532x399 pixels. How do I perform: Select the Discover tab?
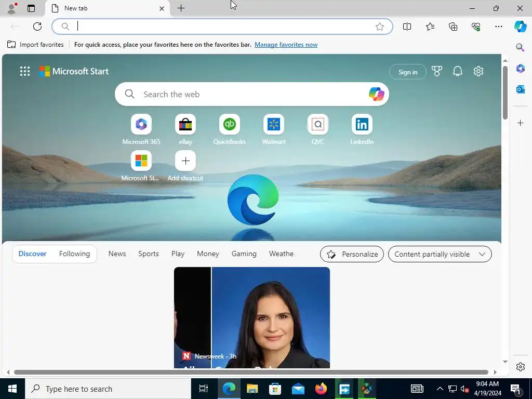pos(33,254)
